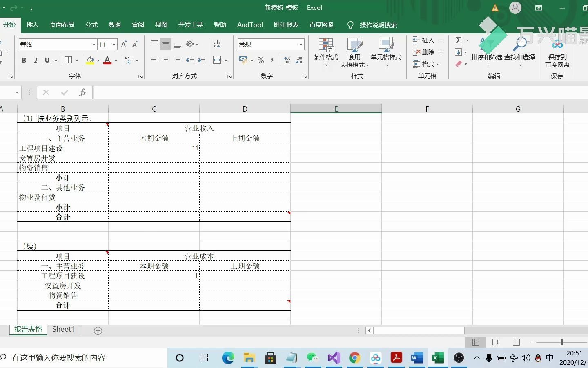This screenshot has height=368, width=588.
Task: Open the 数字 group dialog launcher
Action: click(305, 76)
